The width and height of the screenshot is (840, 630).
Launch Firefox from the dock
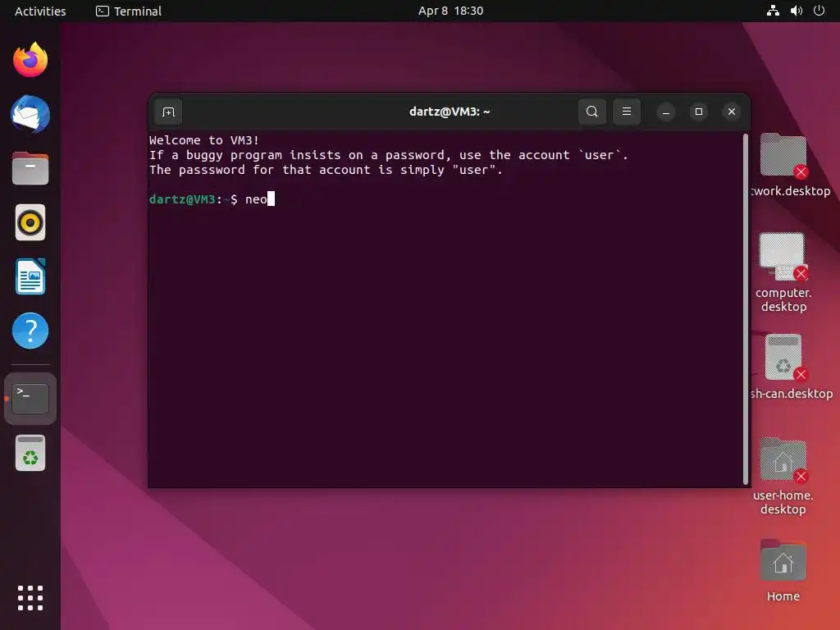click(x=30, y=60)
